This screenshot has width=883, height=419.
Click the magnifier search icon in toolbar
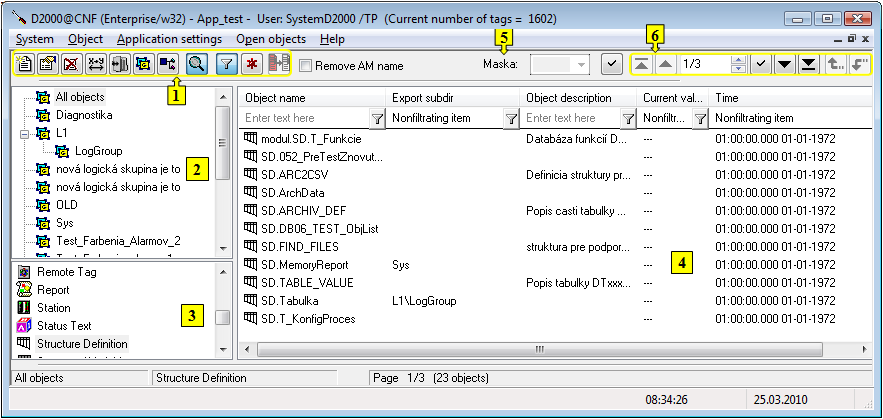(197, 64)
